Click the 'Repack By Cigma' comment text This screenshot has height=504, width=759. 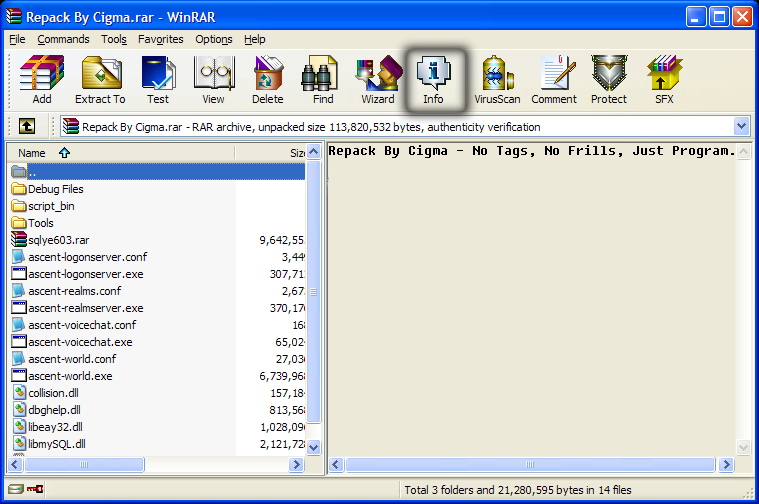point(388,151)
